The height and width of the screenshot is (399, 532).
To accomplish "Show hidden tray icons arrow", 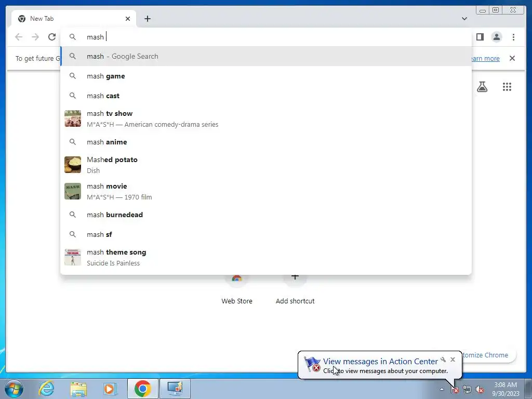I will click(x=442, y=390).
